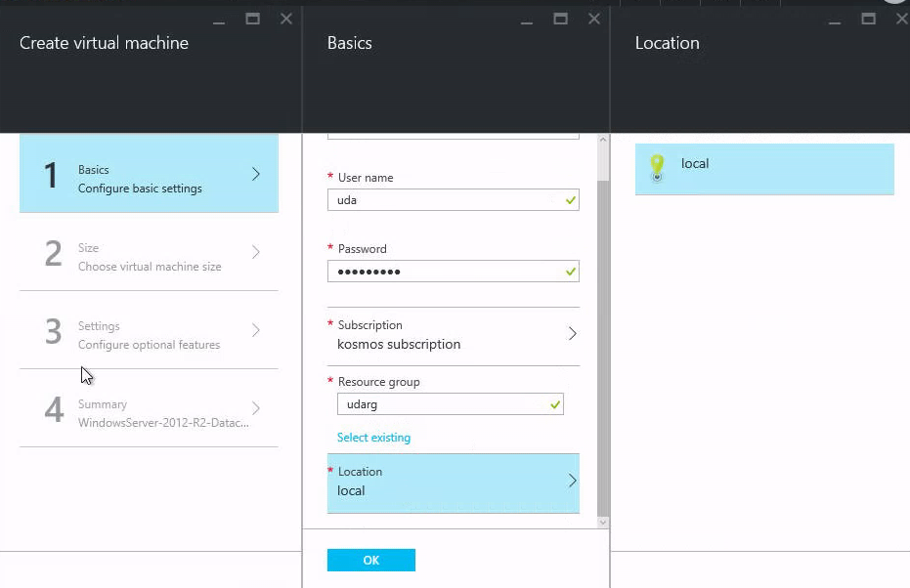Close the Location blade
Viewport: 910px width, 588px height.
pos(901,19)
